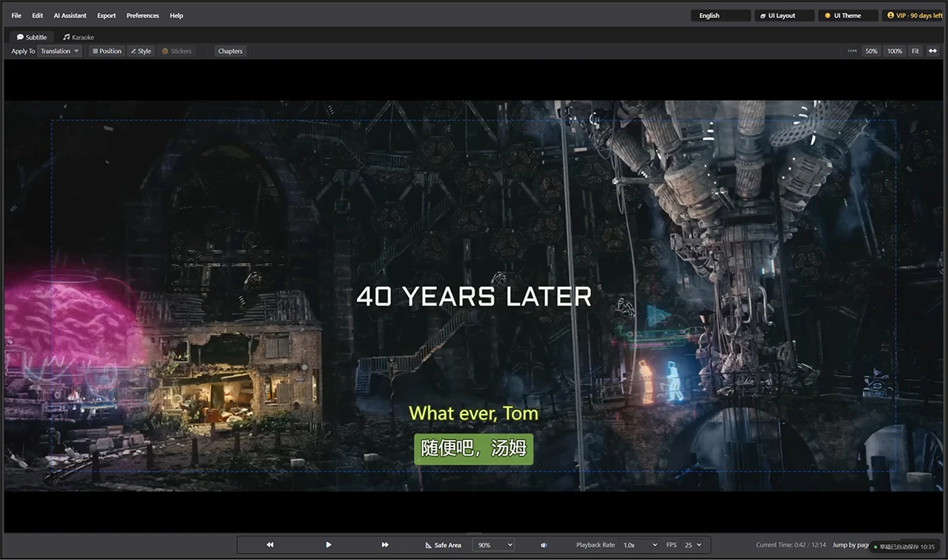Open the subtitle Style editor
Viewport: 948px width, 560px height.
click(141, 51)
